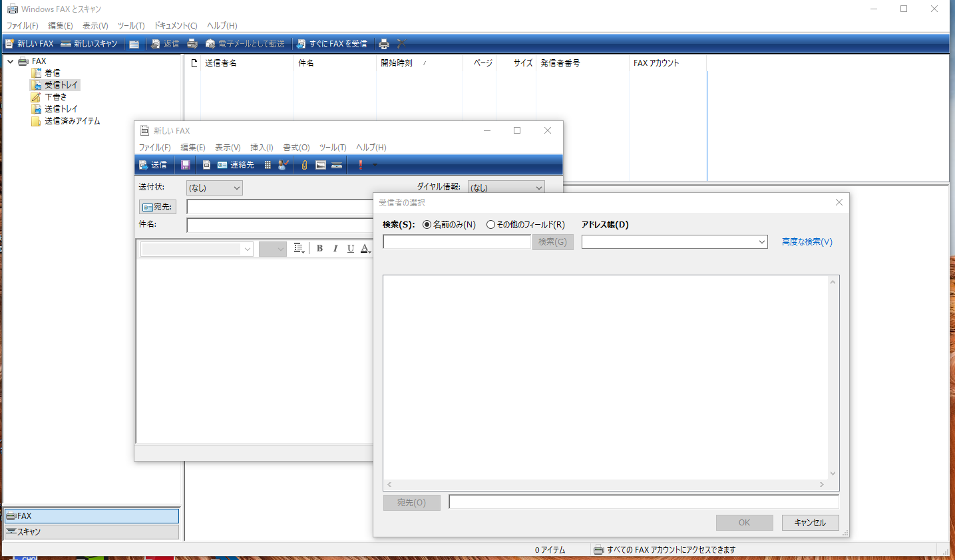Click the 宛先: button in new fax
The width and height of the screenshot is (955, 560).
[158, 207]
